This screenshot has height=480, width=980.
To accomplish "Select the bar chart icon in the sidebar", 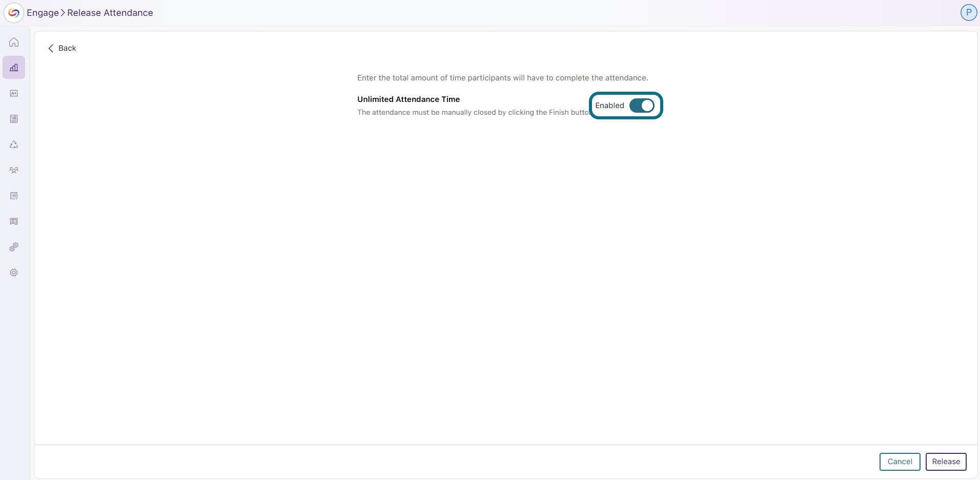I will click(x=14, y=68).
